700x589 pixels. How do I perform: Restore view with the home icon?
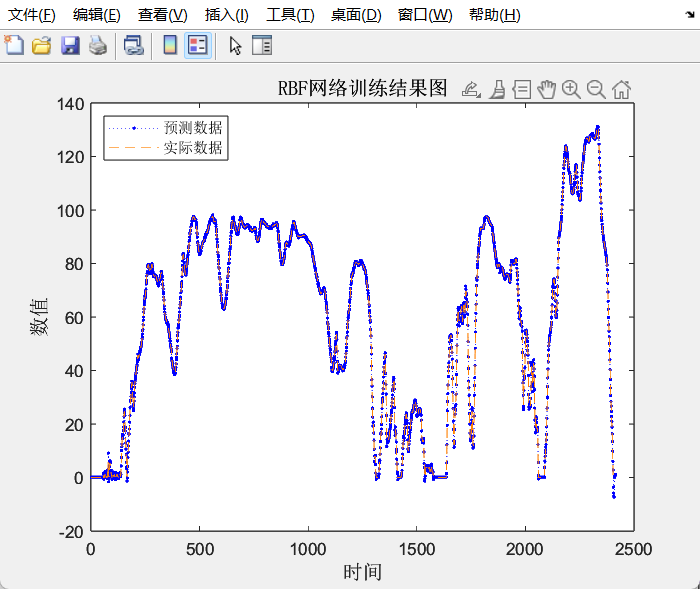(x=621, y=90)
